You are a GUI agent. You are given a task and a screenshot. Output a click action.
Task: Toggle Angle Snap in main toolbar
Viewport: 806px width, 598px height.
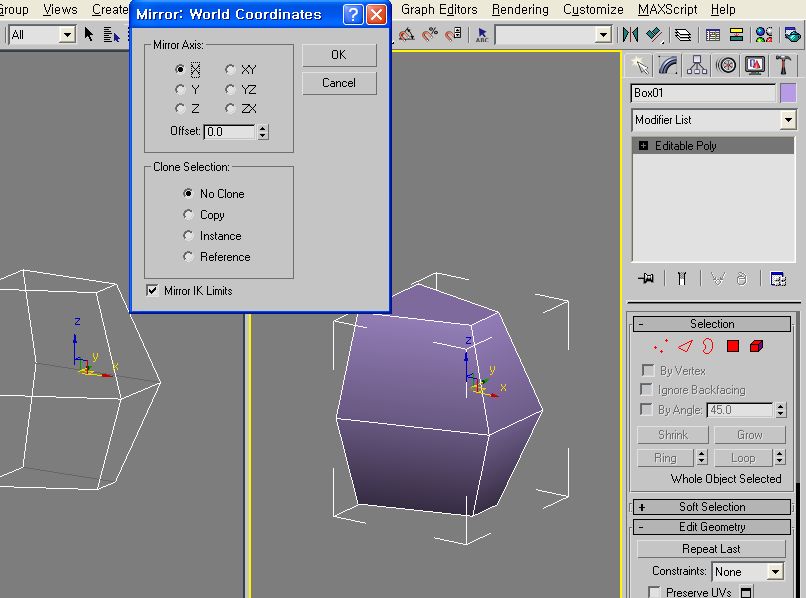[x=407, y=34]
